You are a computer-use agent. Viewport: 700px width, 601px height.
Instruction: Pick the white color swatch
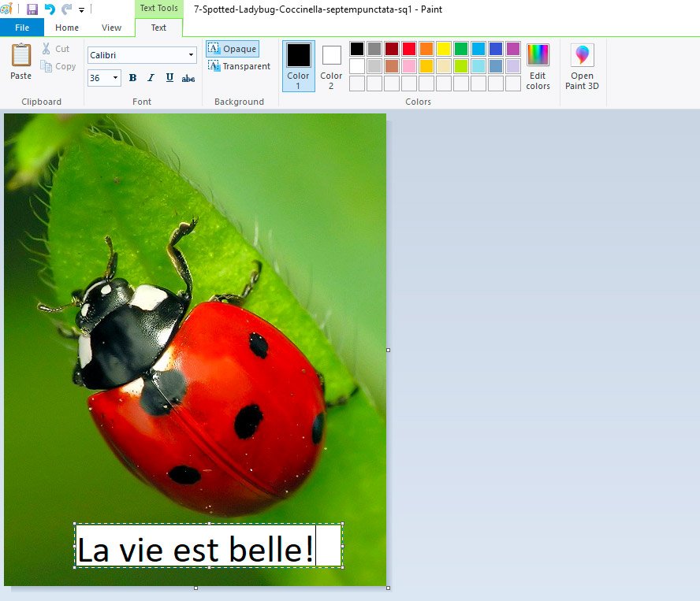click(x=356, y=66)
